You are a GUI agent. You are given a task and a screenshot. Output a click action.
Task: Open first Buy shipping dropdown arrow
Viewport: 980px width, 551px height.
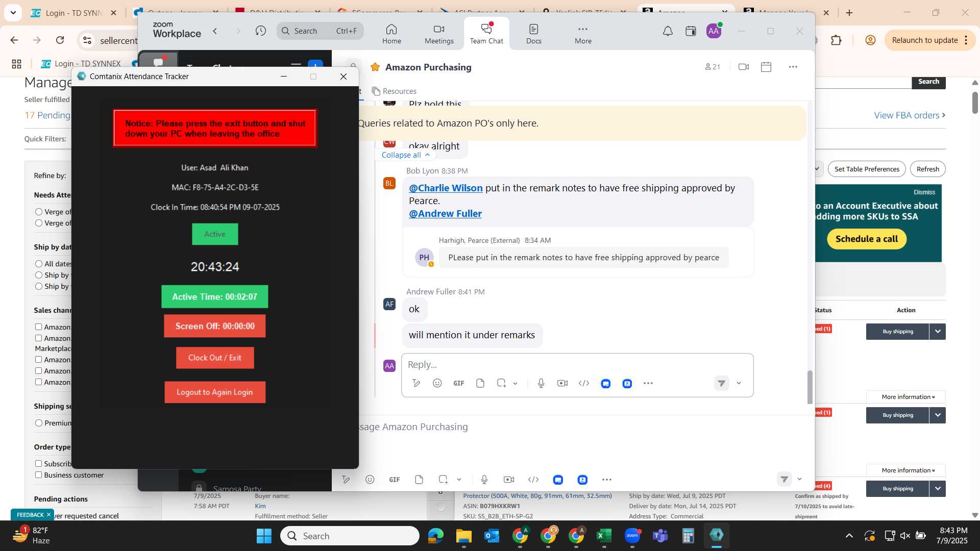pos(938,332)
